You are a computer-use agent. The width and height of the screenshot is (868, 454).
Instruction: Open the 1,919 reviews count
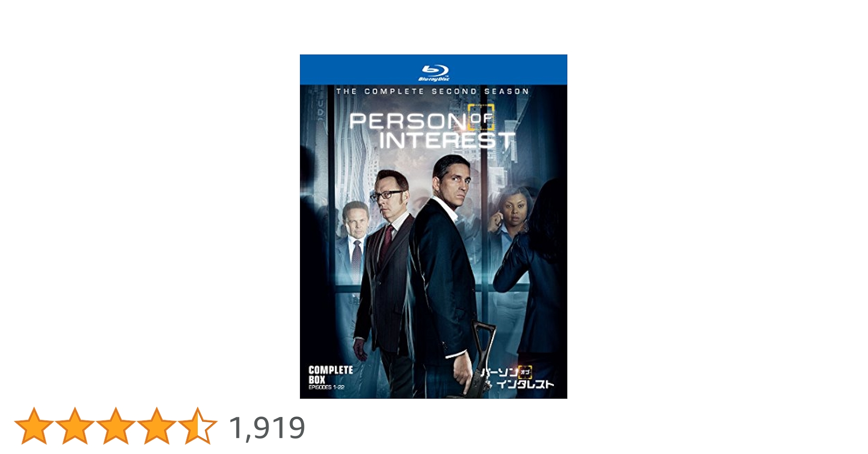click(x=267, y=428)
